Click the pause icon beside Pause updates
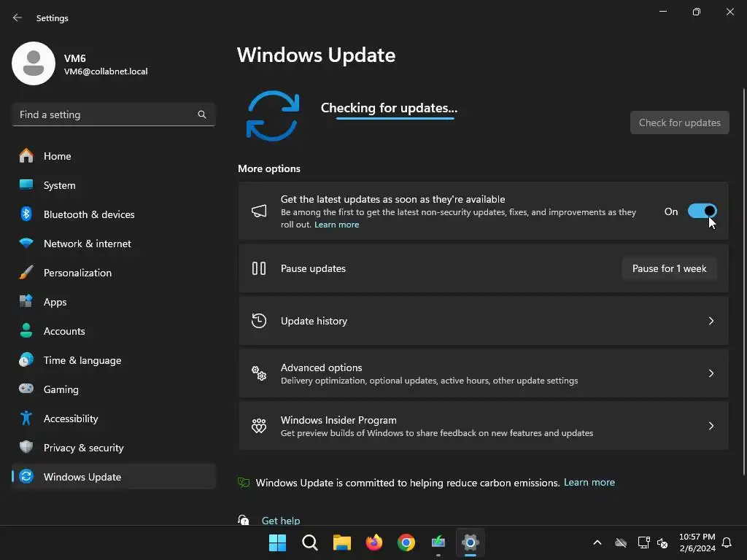 point(259,268)
